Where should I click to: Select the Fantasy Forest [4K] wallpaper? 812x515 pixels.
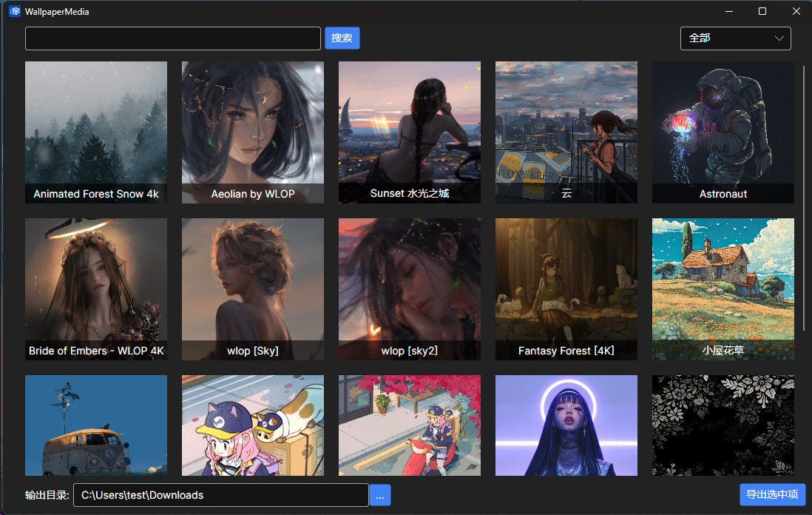pyautogui.click(x=566, y=289)
